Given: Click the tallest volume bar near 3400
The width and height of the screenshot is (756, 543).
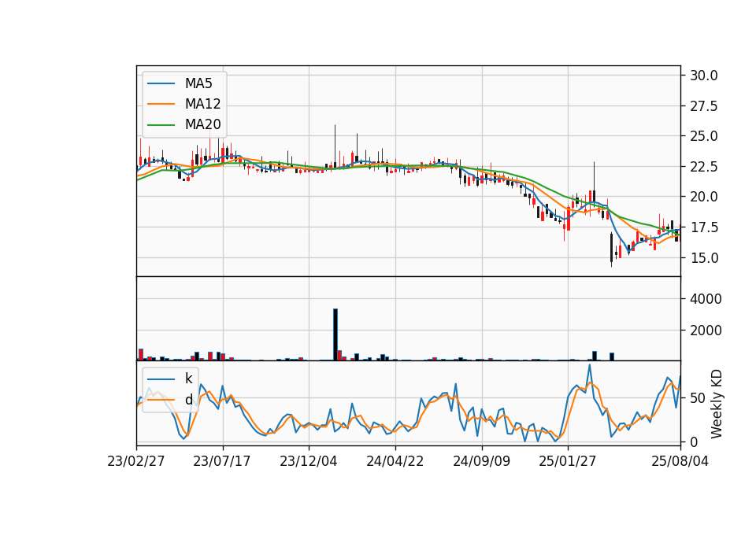Looking at the screenshot, I should click(335, 334).
